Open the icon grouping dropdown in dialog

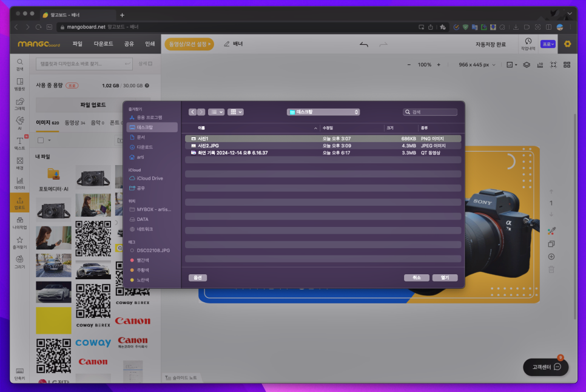(235, 112)
